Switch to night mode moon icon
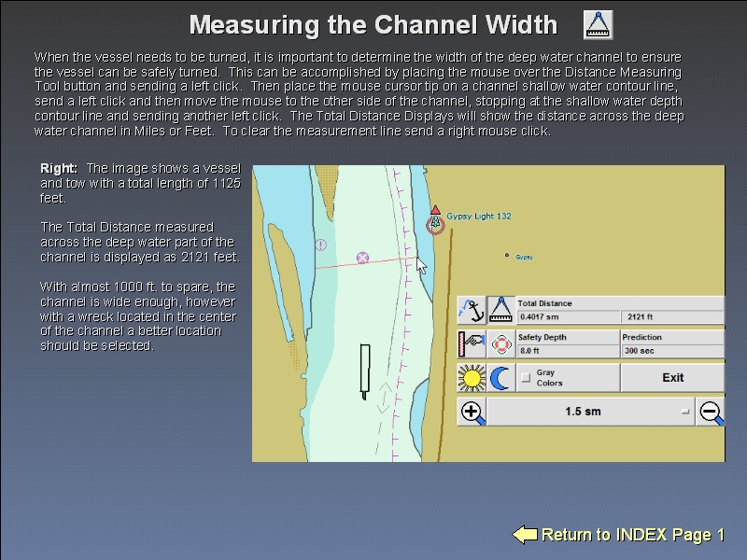The height and width of the screenshot is (560, 747). point(501,378)
